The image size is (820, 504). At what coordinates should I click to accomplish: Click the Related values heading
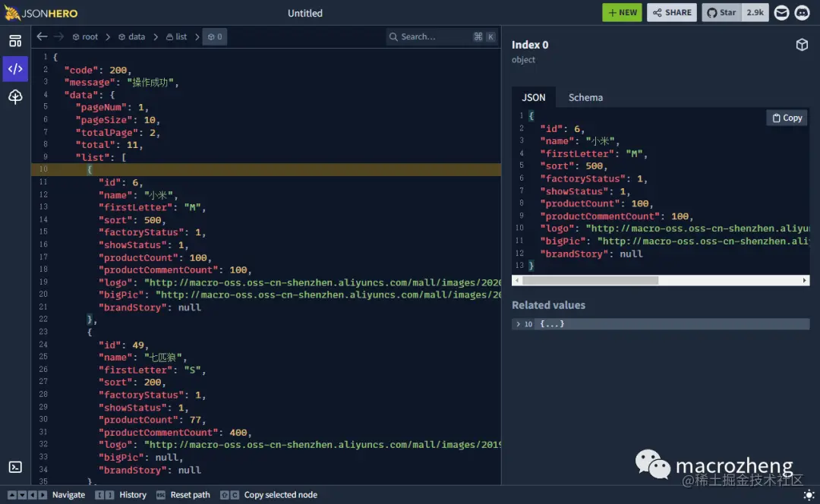click(549, 305)
